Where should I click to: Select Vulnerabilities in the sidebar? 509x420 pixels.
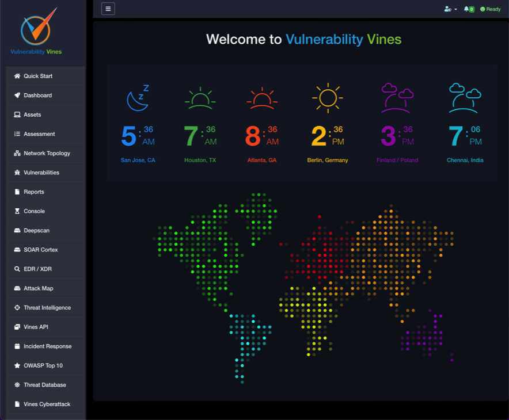(41, 173)
